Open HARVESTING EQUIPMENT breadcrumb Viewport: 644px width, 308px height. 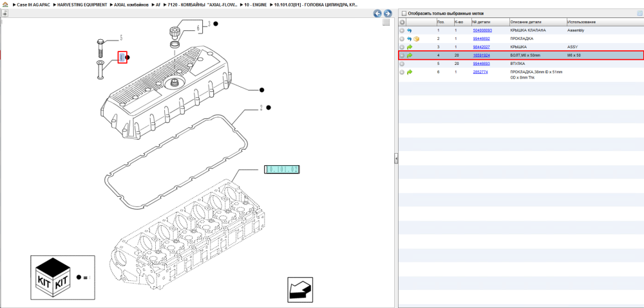click(82, 5)
